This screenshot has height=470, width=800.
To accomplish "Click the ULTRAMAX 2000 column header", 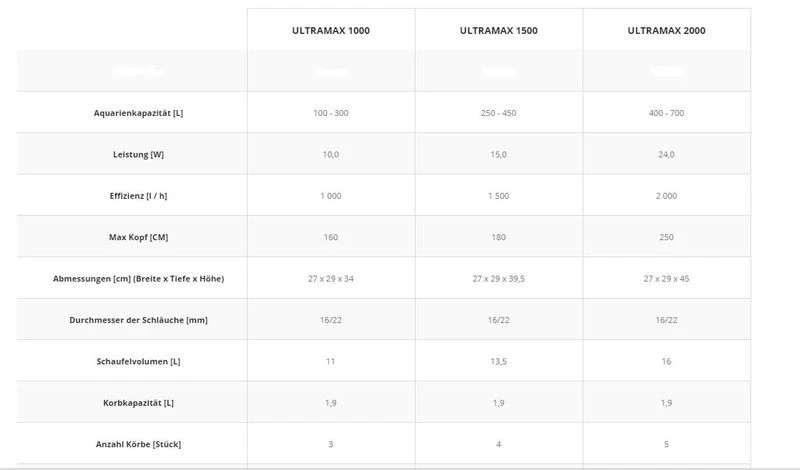I will 666,31.
